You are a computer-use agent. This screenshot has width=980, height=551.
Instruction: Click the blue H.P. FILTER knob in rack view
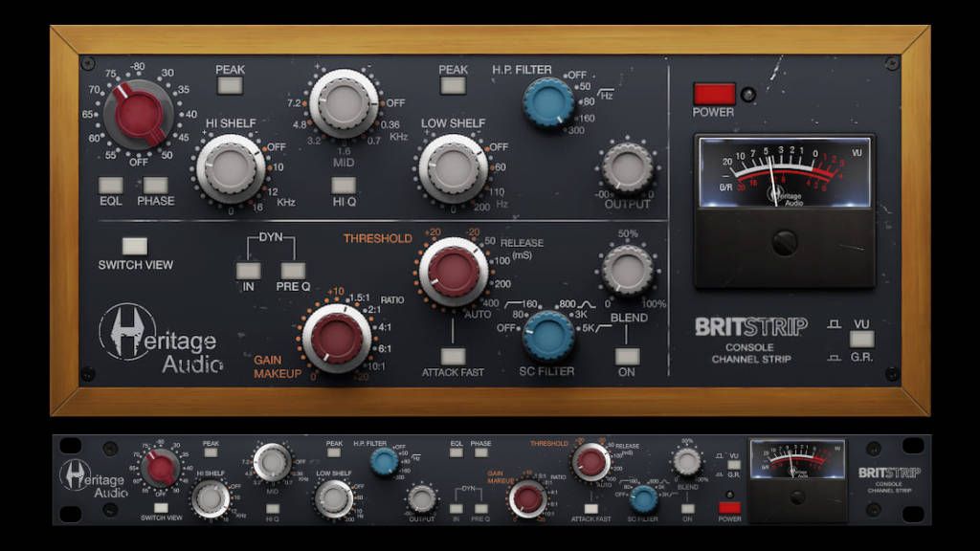385,462
